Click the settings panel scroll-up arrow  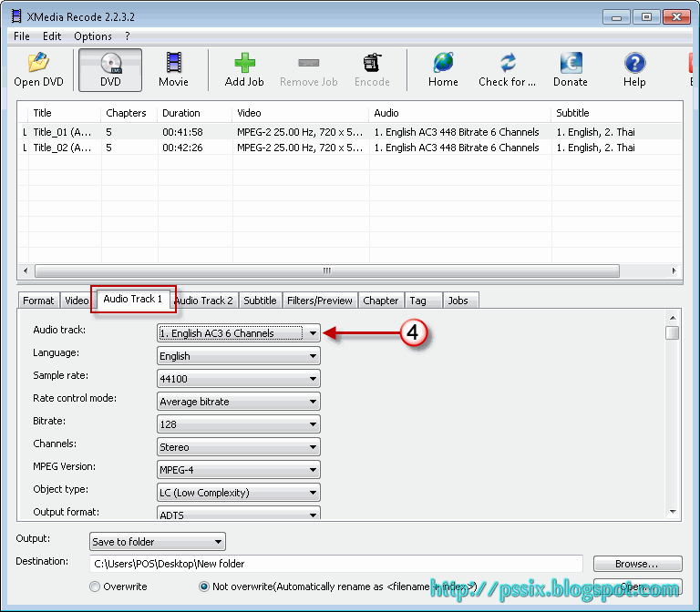673,318
